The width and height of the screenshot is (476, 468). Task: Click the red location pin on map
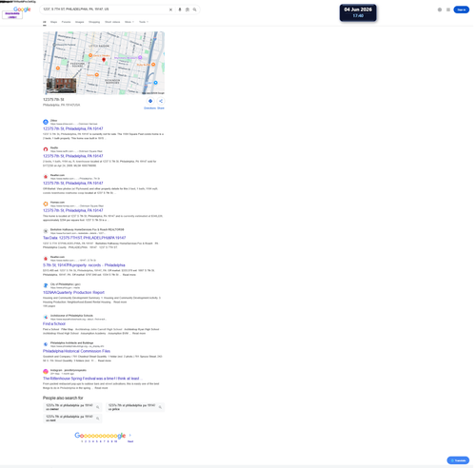pyautogui.click(x=104, y=60)
